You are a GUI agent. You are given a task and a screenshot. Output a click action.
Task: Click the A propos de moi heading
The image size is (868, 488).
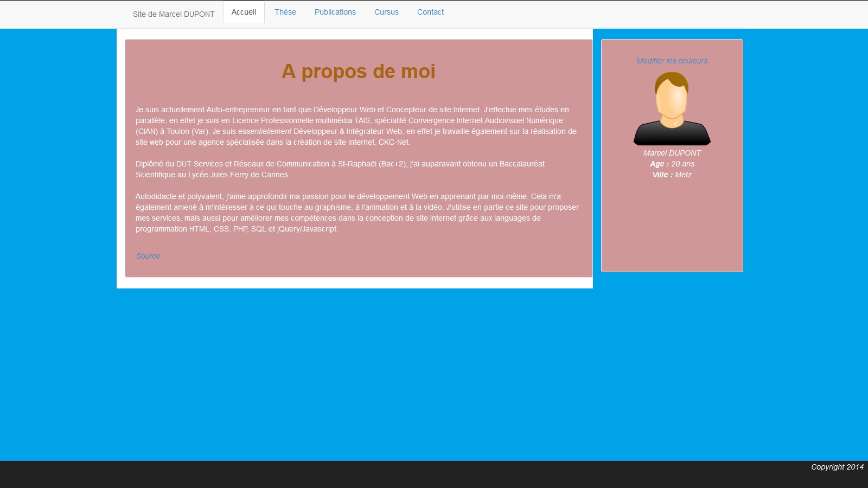click(358, 72)
